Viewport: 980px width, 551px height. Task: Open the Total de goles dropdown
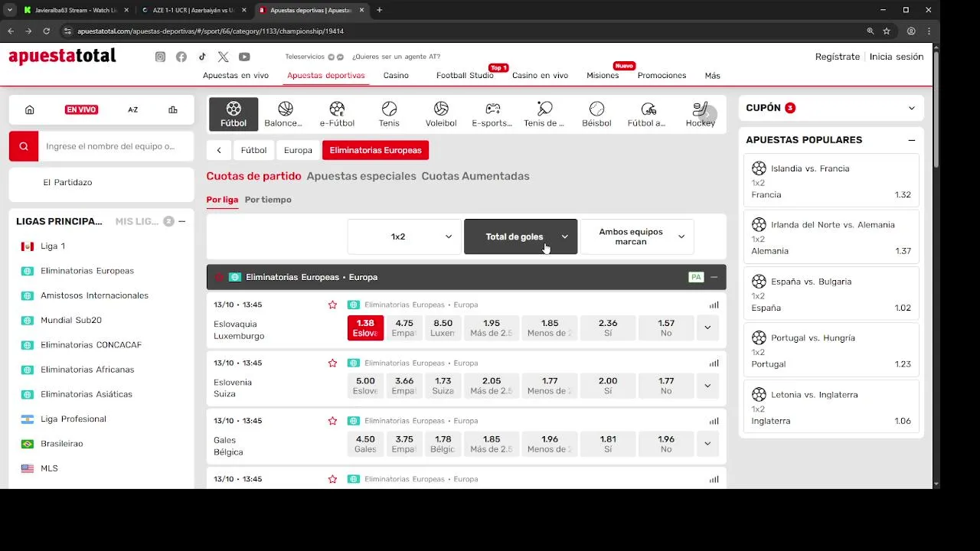click(521, 237)
